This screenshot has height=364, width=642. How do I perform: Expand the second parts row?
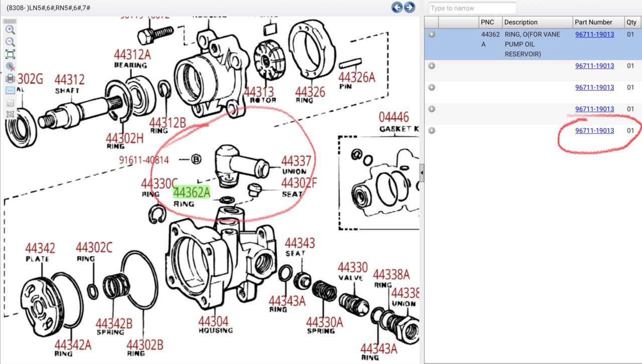(x=432, y=66)
